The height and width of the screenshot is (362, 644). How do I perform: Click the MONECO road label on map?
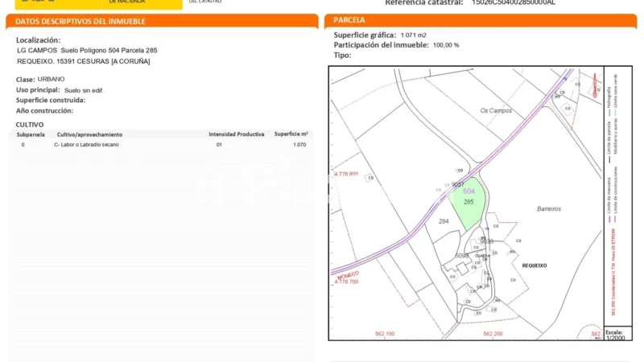[349, 275]
